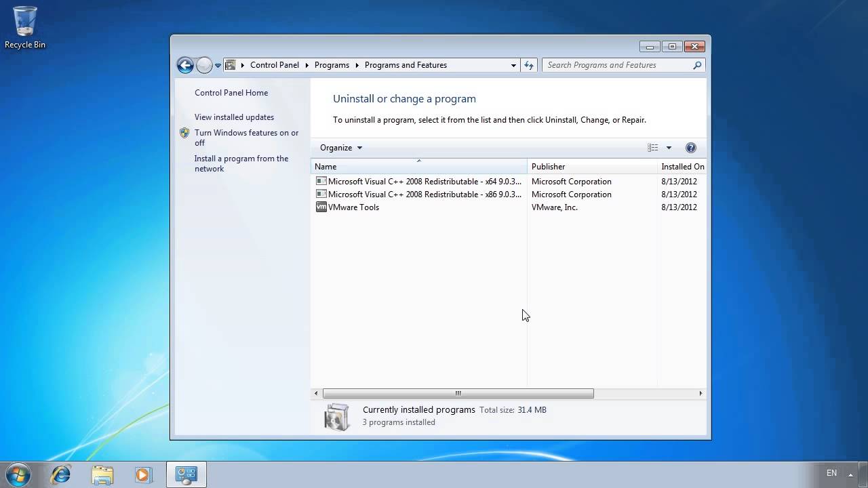Click the EN language indicator

point(831,473)
